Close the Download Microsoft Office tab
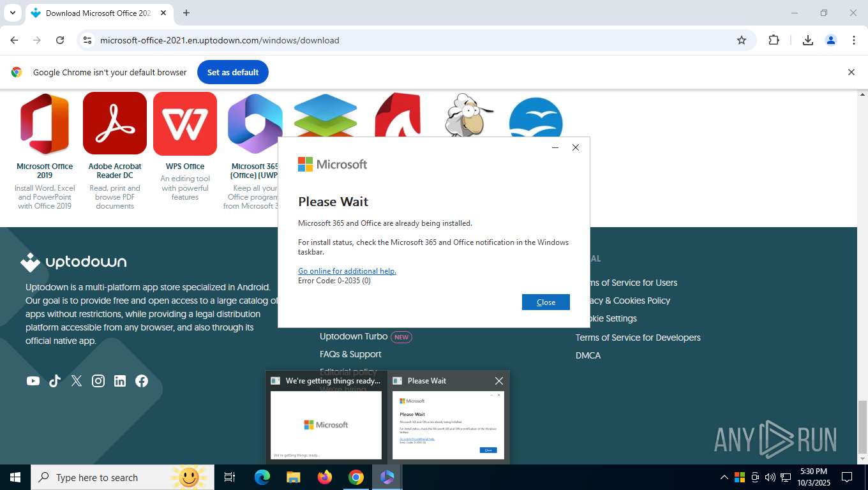This screenshot has height=490, width=868. [x=164, y=13]
